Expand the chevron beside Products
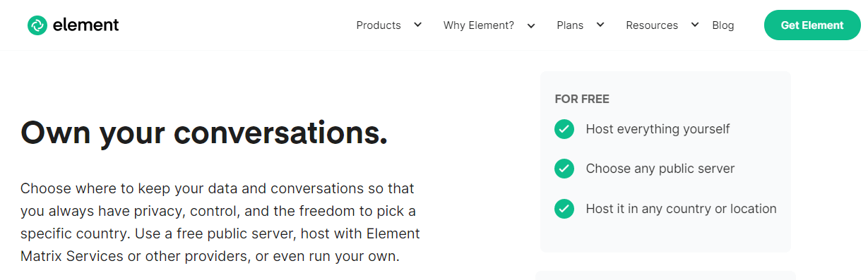 (x=417, y=25)
